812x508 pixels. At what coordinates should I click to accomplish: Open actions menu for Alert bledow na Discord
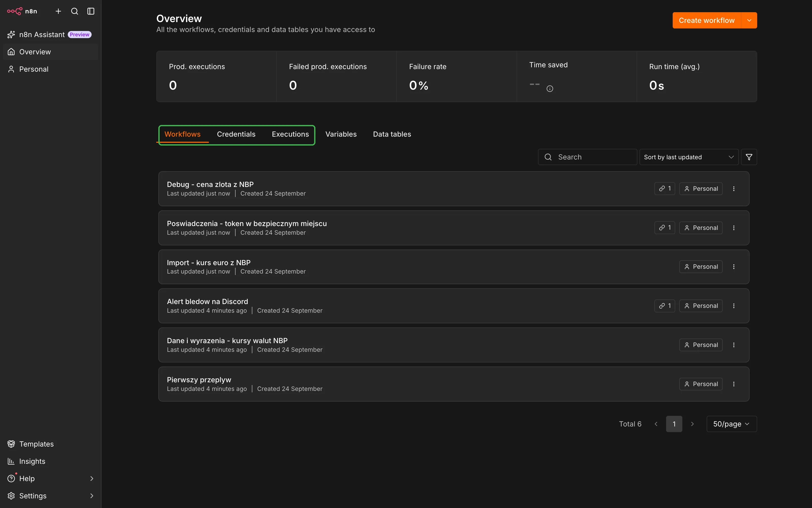(x=734, y=306)
